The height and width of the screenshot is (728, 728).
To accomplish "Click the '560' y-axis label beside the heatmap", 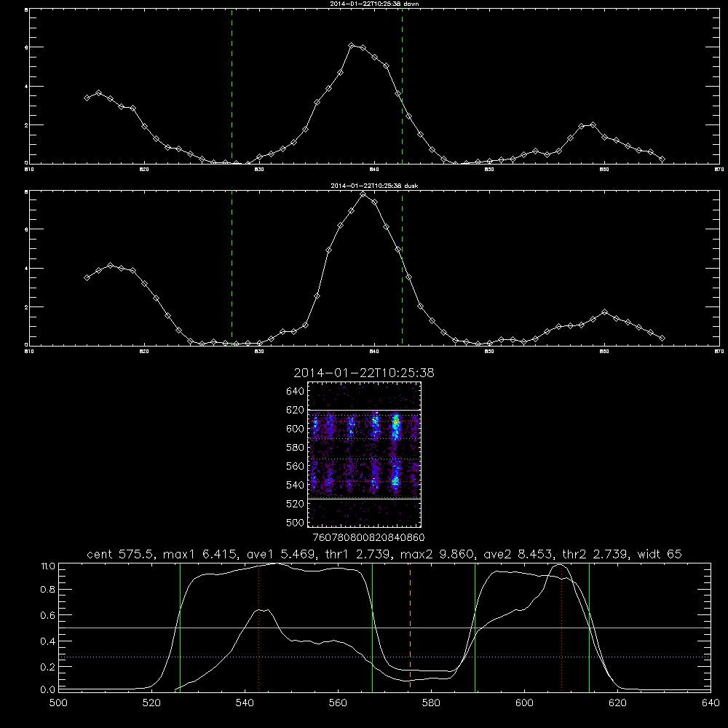I will (296, 466).
